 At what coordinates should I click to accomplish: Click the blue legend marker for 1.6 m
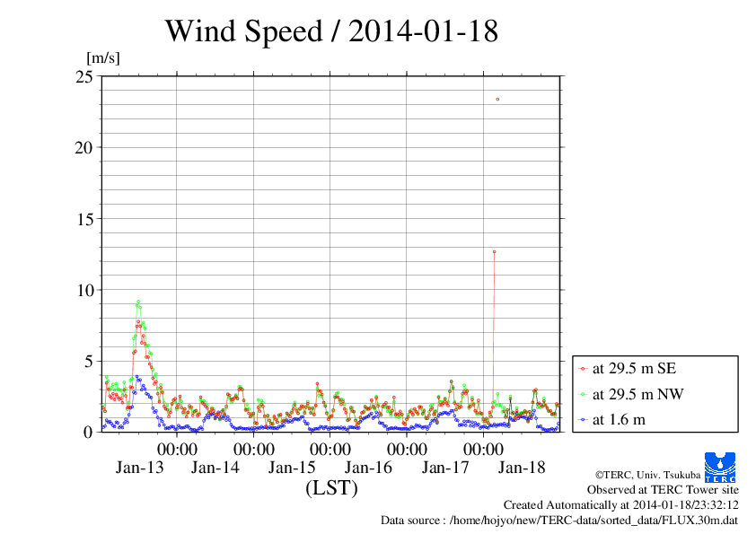pos(583,420)
